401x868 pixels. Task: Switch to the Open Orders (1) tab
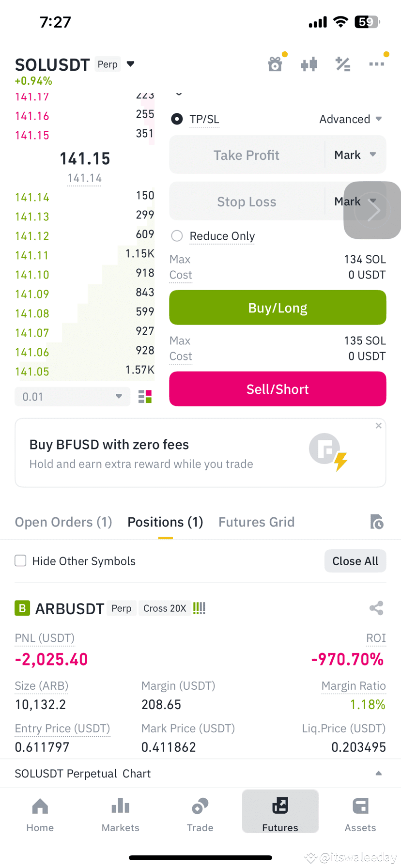coord(63,522)
